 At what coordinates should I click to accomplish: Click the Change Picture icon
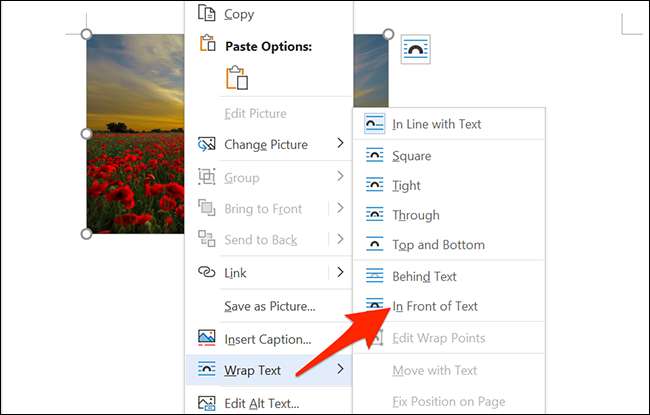[207, 144]
